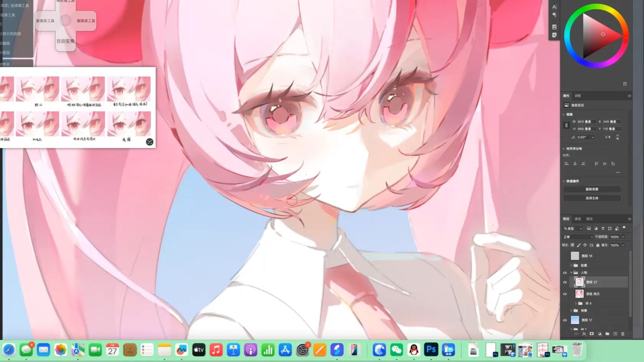The height and width of the screenshot is (362, 644).
Task: Collapse the 快速操作 quick actions section
Action: pos(564,181)
